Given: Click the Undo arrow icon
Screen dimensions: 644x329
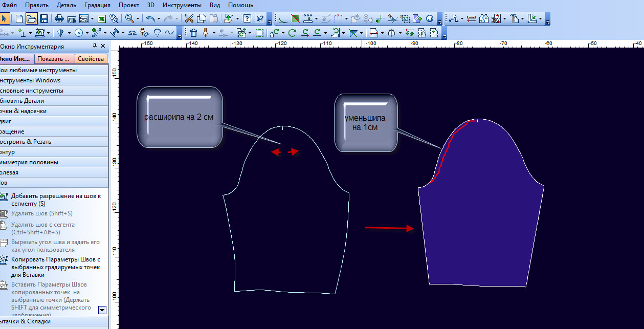Looking at the screenshot, I should [x=150, y=19].
